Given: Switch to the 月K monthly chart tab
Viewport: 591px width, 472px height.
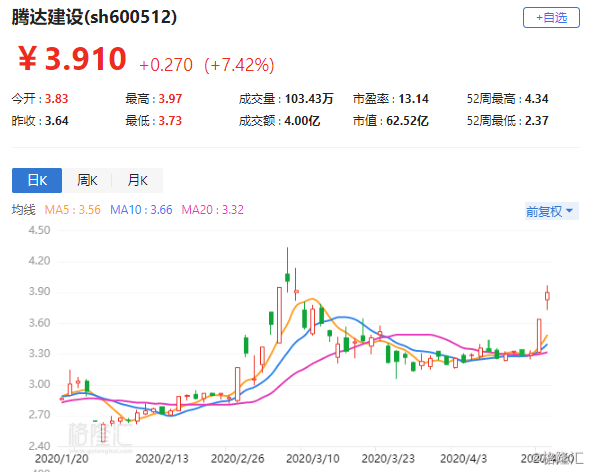Looking at the screenshot, I should (x=137, y=180).
